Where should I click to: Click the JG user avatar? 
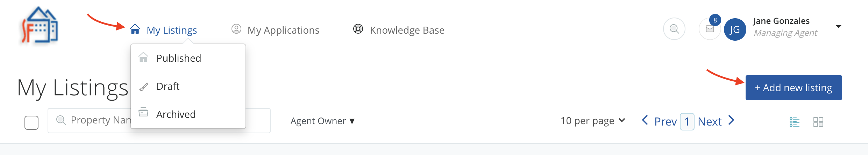pyautogui.click(x=735, y=29)
